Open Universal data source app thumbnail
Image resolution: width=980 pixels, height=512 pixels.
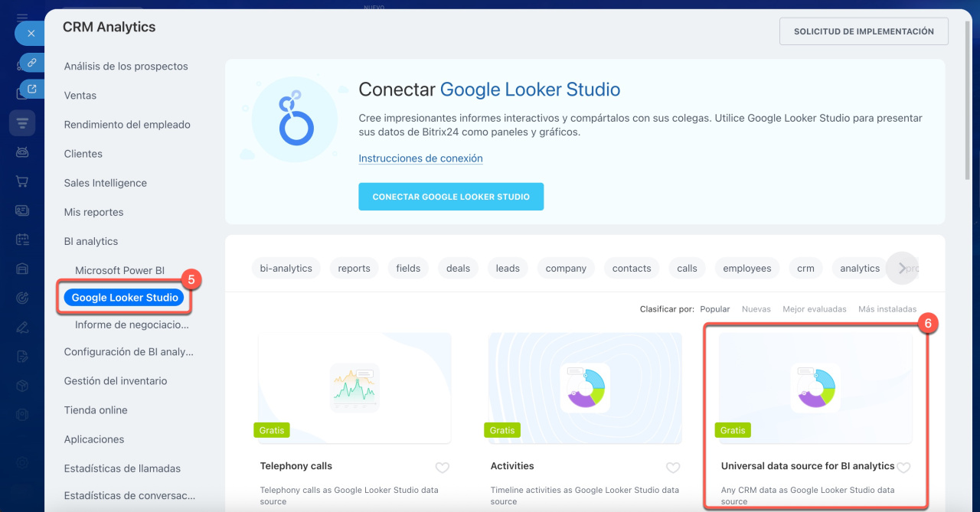coord(815,388)
